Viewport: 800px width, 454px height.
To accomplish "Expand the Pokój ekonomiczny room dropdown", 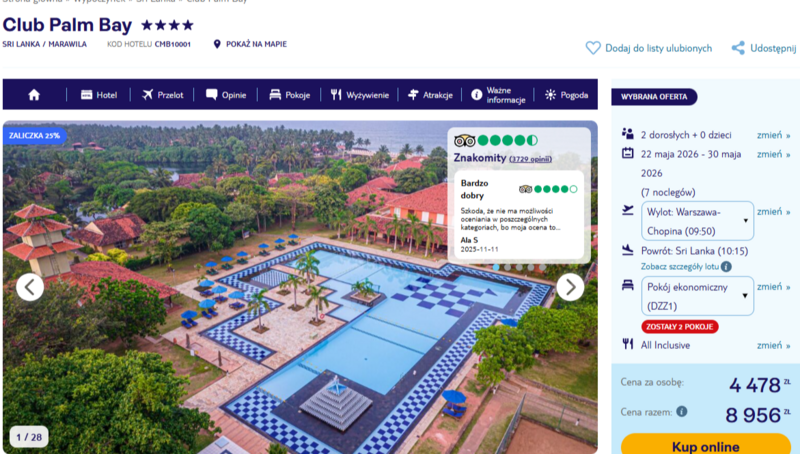I will [x=697, y=296].
